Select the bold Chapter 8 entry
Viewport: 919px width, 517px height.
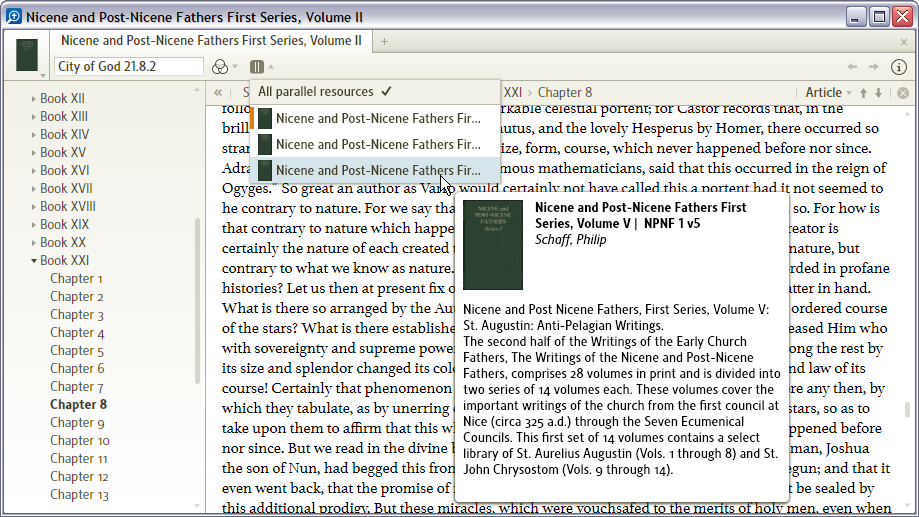pos(79,404)
